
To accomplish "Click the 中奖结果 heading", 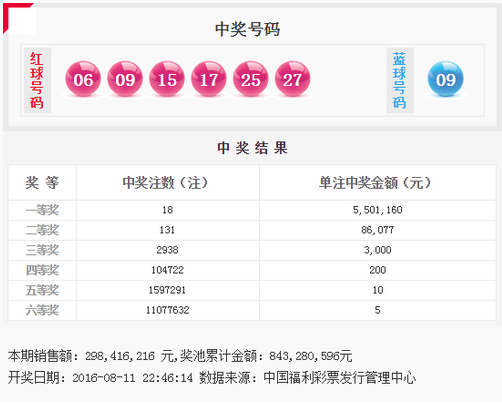I will tap(252, 148).
